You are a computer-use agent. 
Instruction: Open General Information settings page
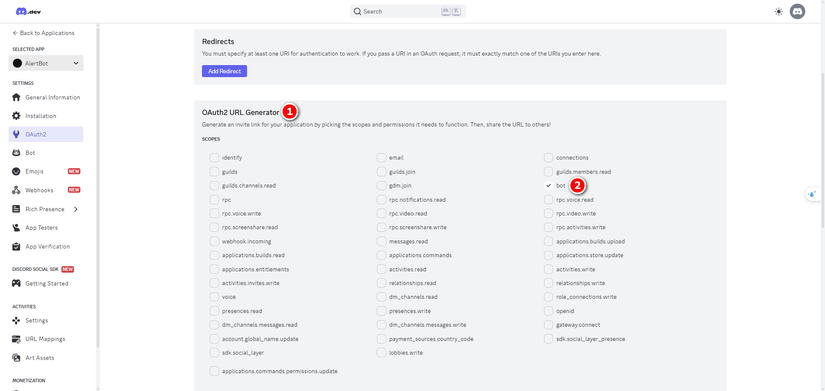coord(46,97)
